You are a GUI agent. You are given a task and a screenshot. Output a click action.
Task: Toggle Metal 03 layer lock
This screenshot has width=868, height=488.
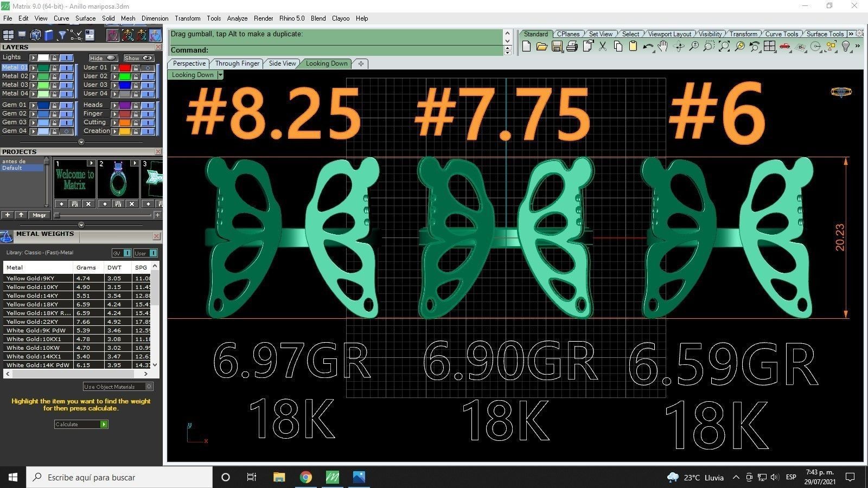[x=54, y=85]
